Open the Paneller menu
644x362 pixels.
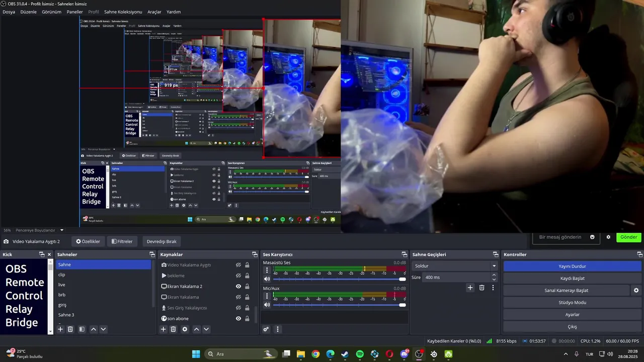[x=75, y=12]
